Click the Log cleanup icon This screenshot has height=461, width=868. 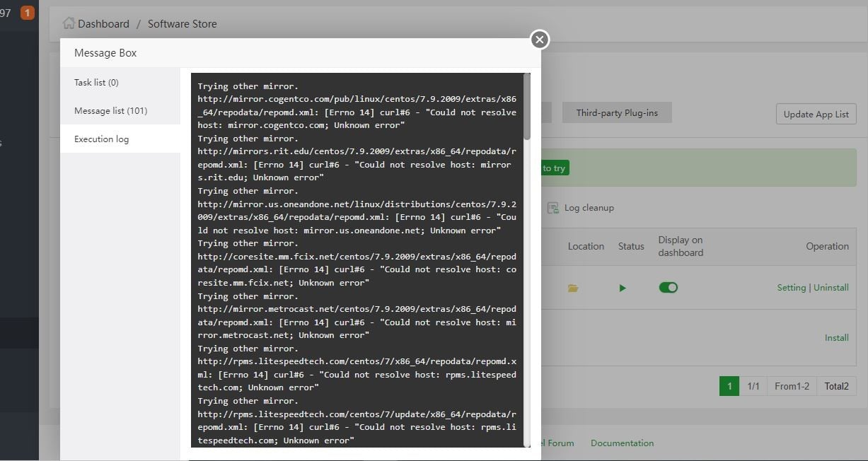(553, 208)
